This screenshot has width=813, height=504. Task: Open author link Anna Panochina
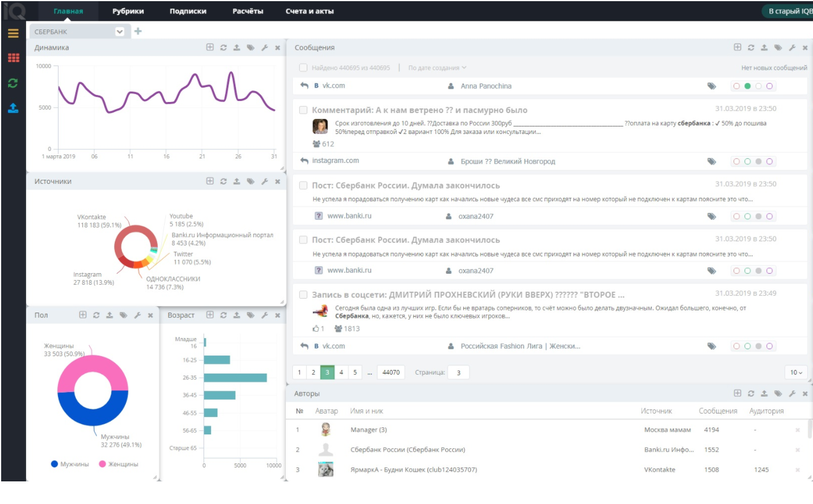[486, 86]
